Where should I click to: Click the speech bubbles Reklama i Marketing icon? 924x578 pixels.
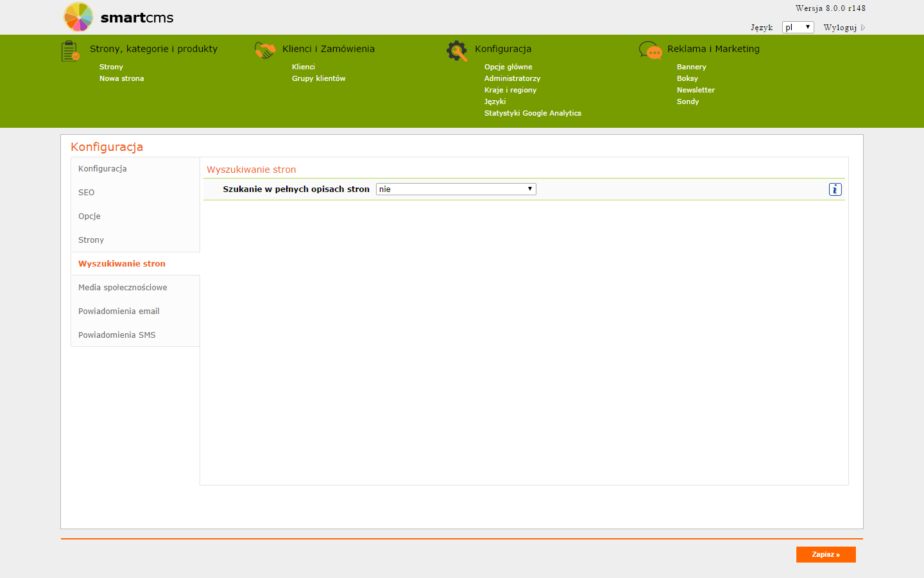tap(651, 51)
